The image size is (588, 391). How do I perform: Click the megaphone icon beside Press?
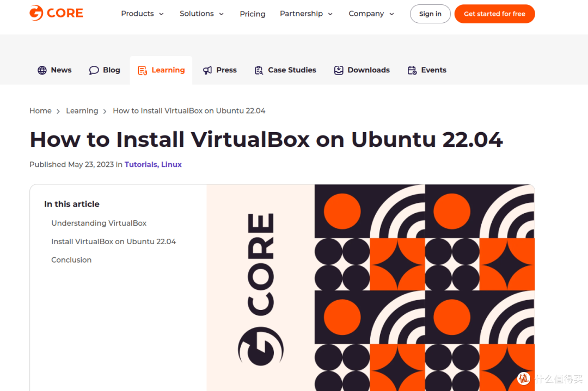pyautogui.click(x=207, y=70)
